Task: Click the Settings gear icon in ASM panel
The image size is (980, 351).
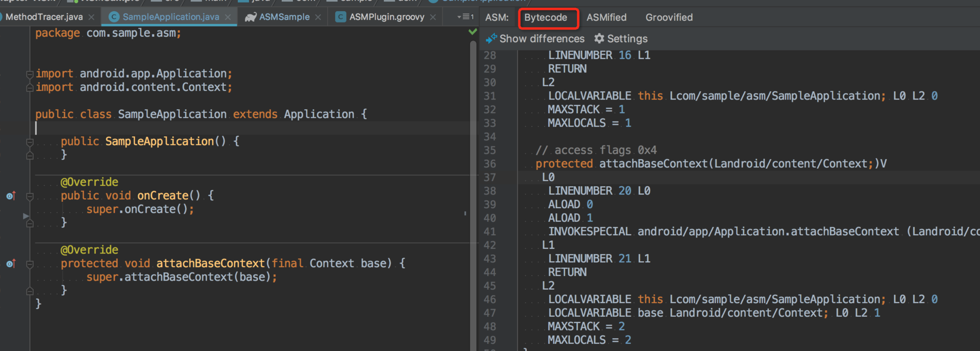Action: [599, 39]
